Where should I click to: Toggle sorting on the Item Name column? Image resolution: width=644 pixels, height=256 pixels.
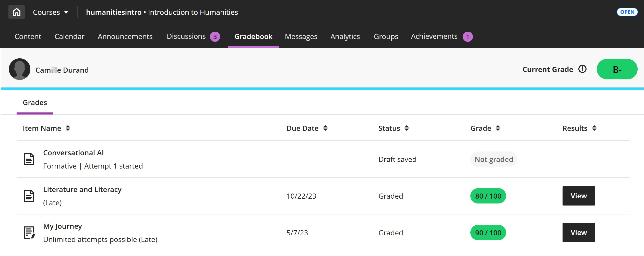(x=68, y=128)
